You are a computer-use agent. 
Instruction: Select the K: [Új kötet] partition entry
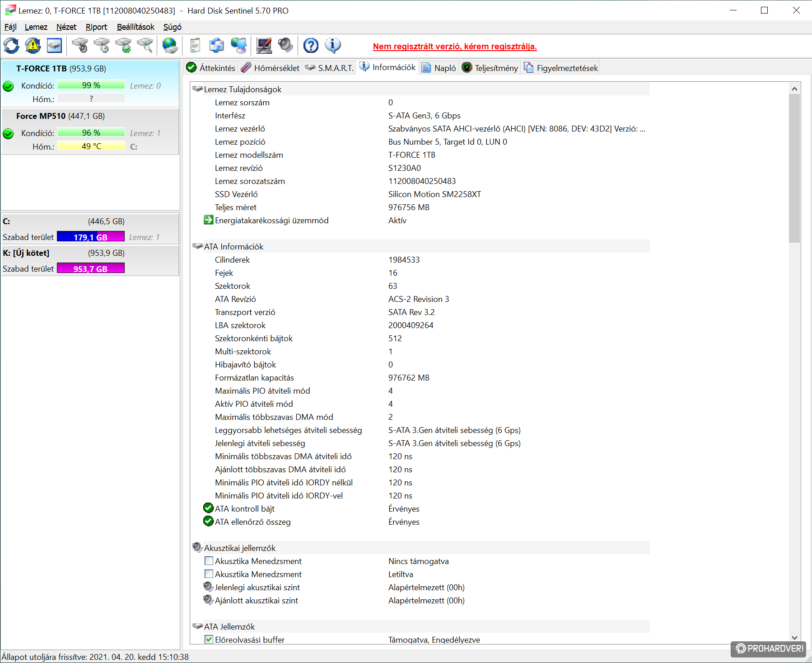click(x=90, y=260)
